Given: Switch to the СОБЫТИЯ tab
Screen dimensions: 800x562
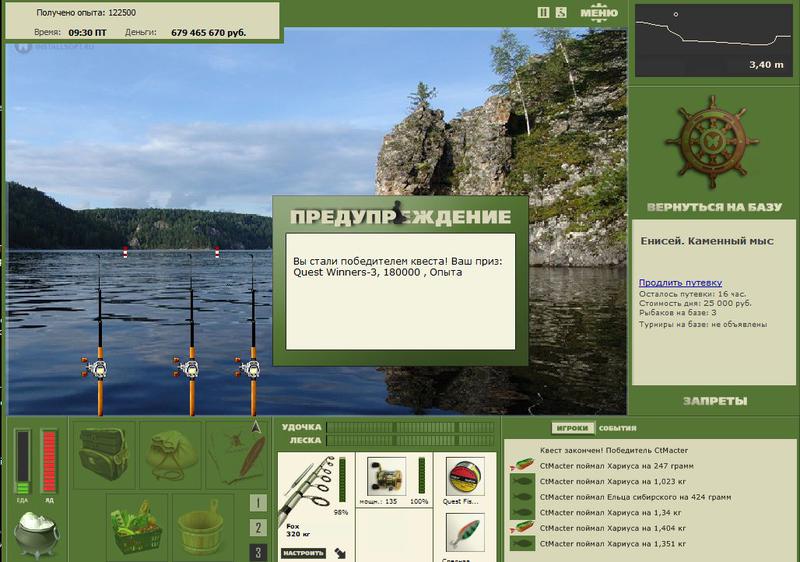Looking at the screenshot, I should [x=617, y=428].
